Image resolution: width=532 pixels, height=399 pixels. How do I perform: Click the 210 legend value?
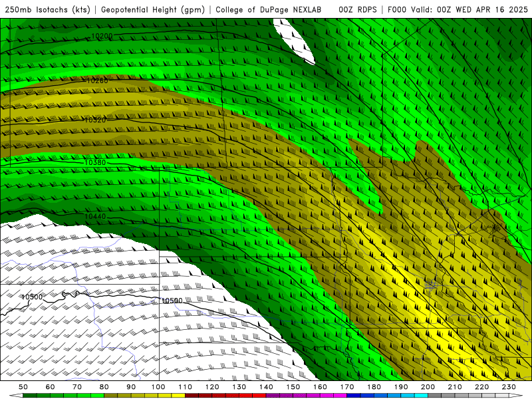[455, 387]
